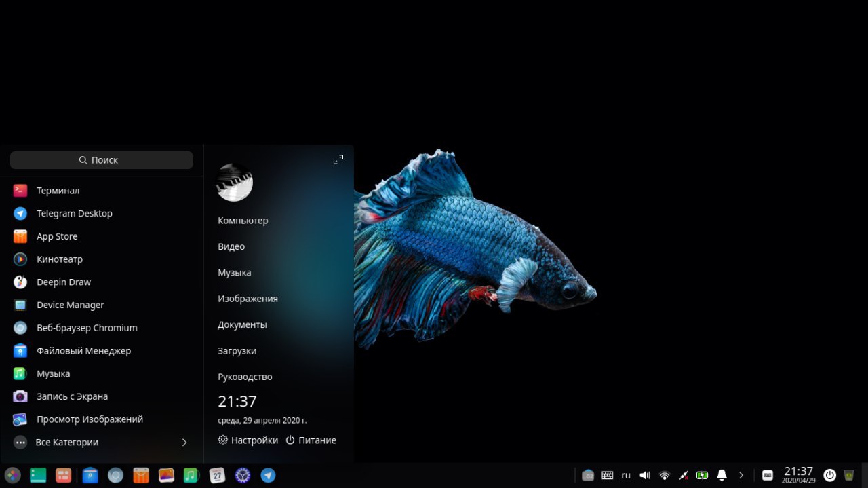Launch Chromium from the dock
The width and height of the screenshot is (868, 488).
pos(116,475)
